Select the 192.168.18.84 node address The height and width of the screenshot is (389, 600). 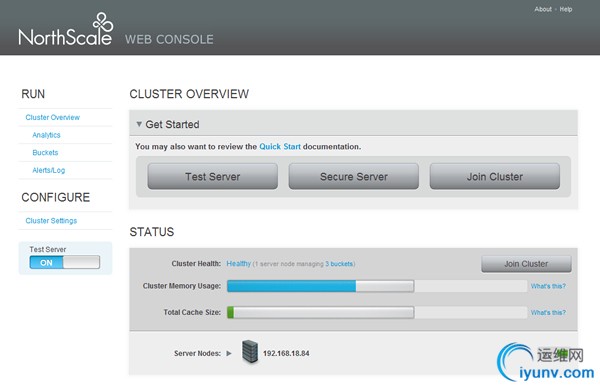pyautogui.click(x=286, y=353)
